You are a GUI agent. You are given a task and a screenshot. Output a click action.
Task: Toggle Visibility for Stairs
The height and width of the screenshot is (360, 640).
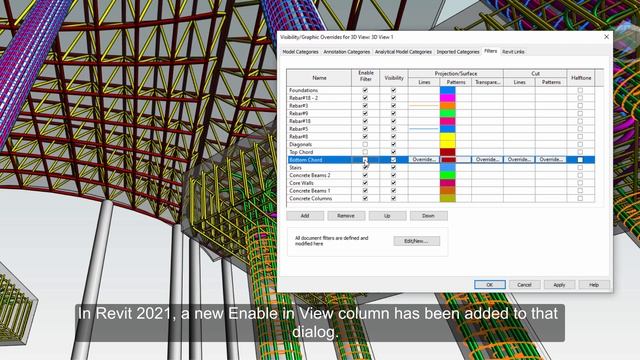click(x=393, y=167)
